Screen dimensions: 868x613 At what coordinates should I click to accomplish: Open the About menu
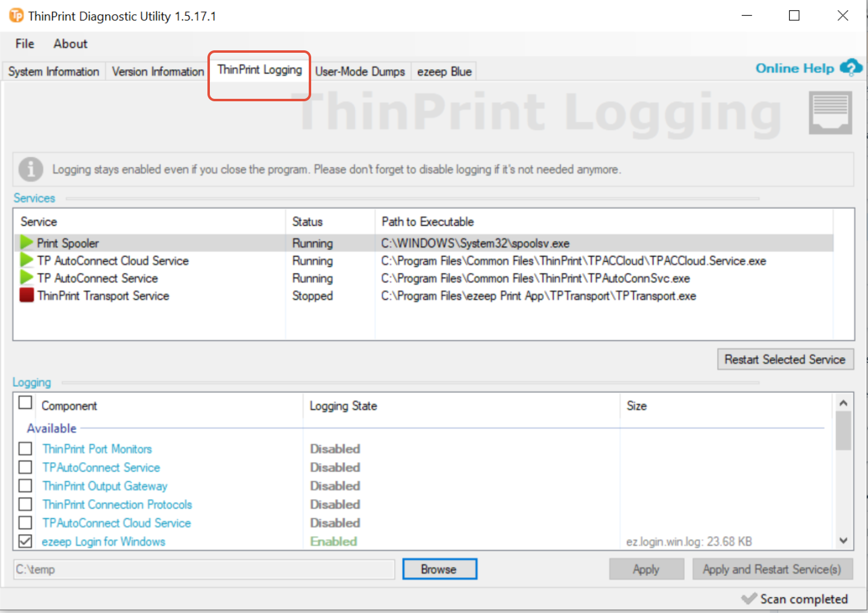tap(70, 44)
